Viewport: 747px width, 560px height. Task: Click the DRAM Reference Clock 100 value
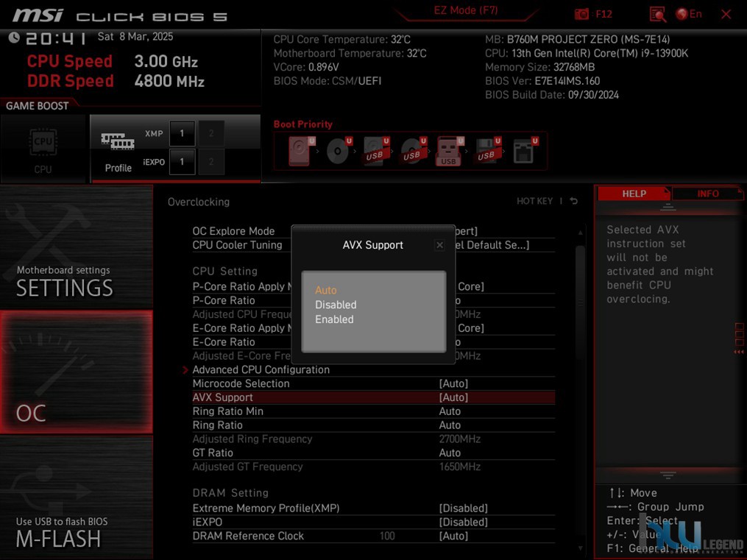click(387, 536)
